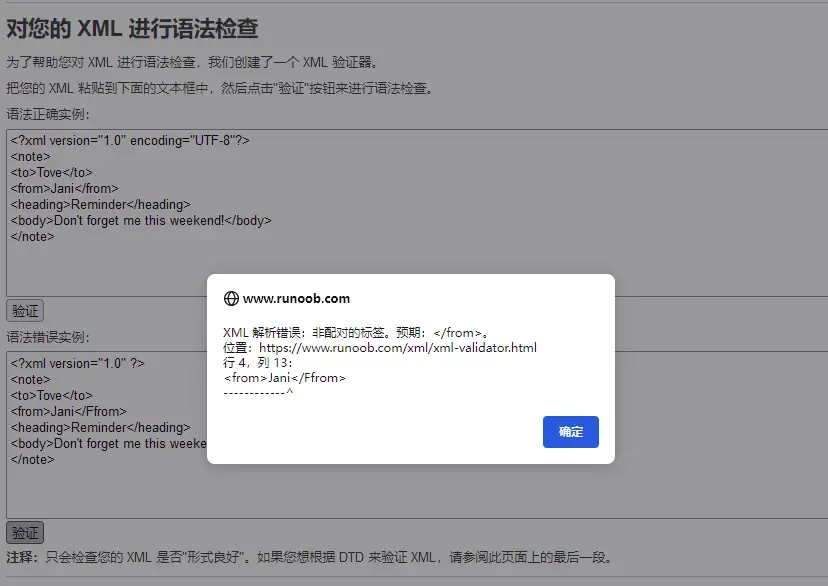
Task: Place cursor on the encoding="UTF-8" declaration line
Action: [130, 141]
